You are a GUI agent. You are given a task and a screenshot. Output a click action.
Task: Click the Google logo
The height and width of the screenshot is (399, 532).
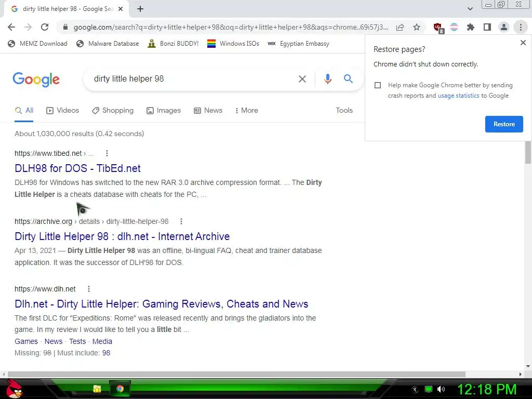pos(36,79)
